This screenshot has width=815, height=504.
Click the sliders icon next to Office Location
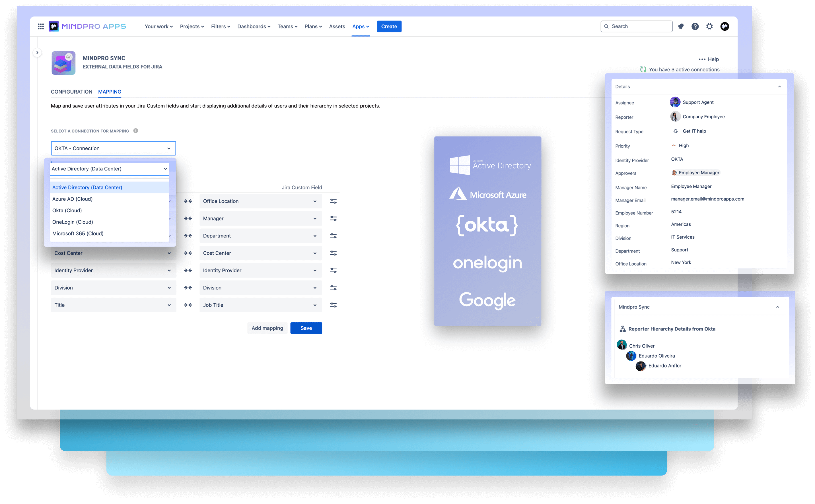tap(333, 201)
